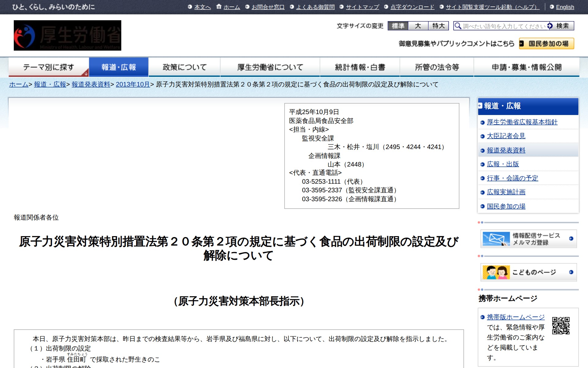Click the arrow icon on 国民参加の場 button
Screen dimensions: 588x368
tap(522, 44)
